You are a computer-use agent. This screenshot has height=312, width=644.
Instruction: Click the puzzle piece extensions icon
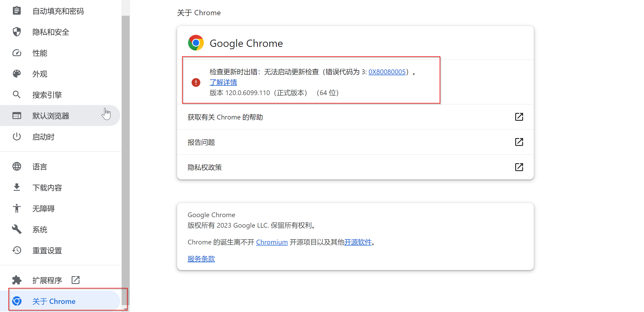pyautogui.click(x=17, y=280)
